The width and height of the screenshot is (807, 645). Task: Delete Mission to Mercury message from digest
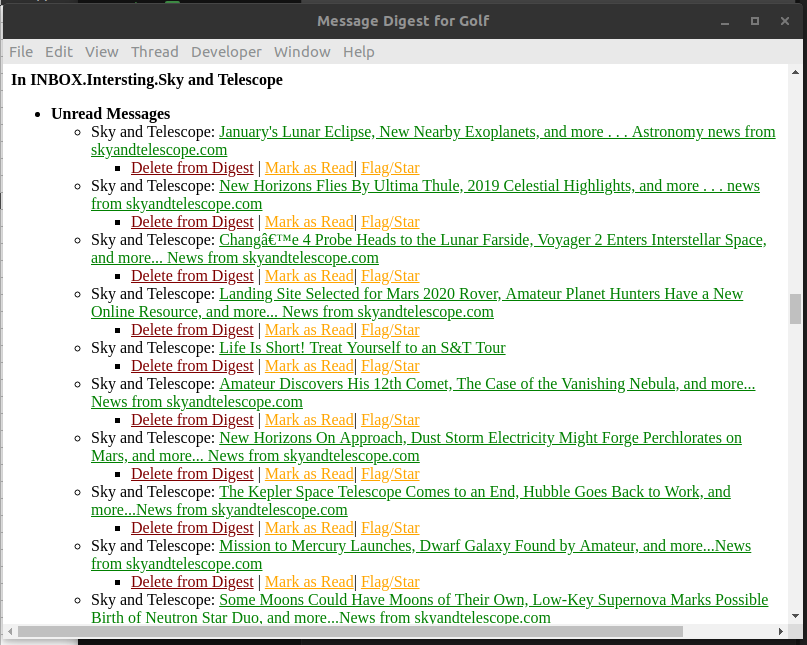pos(192,582)
